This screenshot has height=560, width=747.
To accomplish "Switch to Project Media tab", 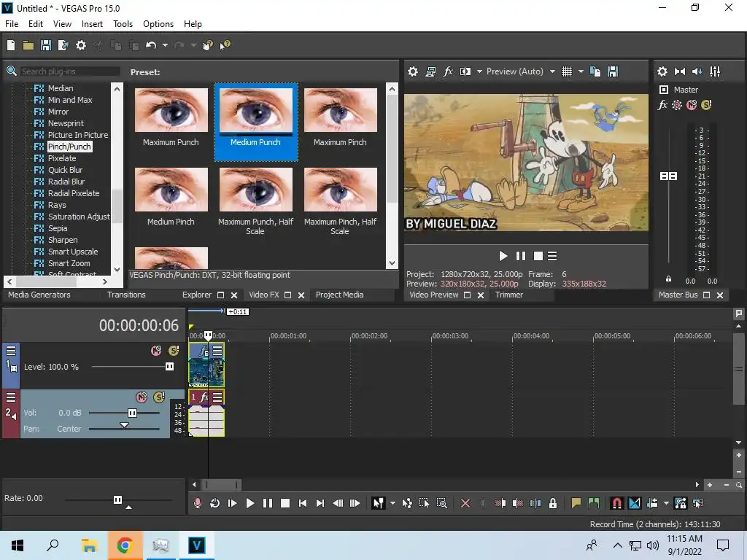I will click(x=340, y=295).
